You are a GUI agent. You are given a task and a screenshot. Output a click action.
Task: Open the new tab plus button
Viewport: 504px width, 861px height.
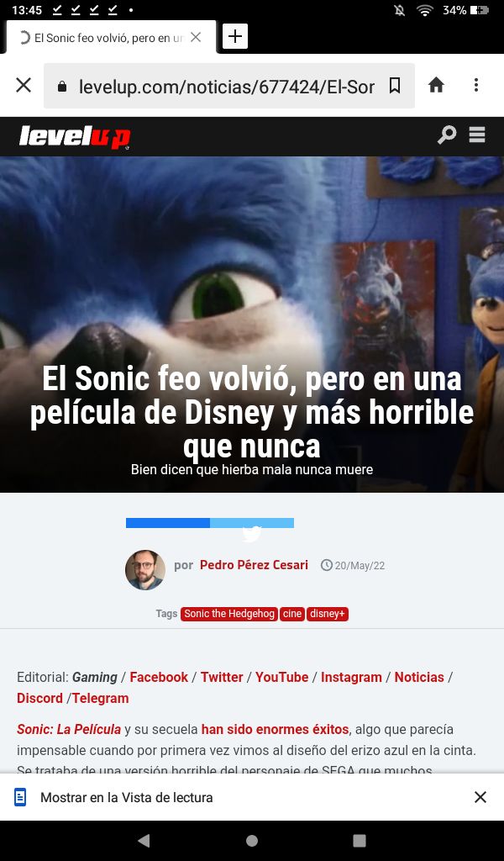(x=234, y=36)
